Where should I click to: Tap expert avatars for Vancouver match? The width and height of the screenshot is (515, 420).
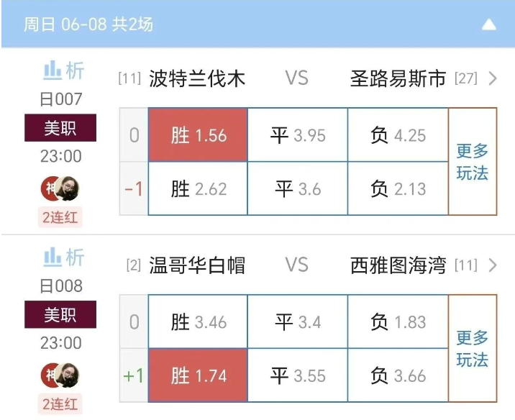pyautogui.click(x=60, y=375)
